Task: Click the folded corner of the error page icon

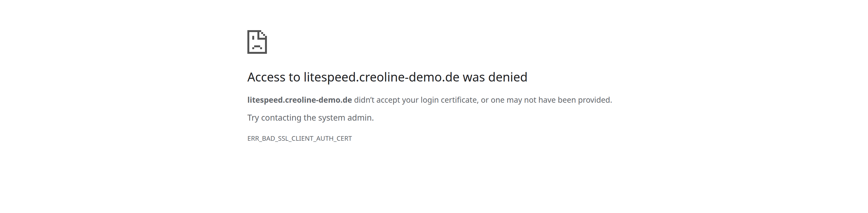Action: [263, 35]
